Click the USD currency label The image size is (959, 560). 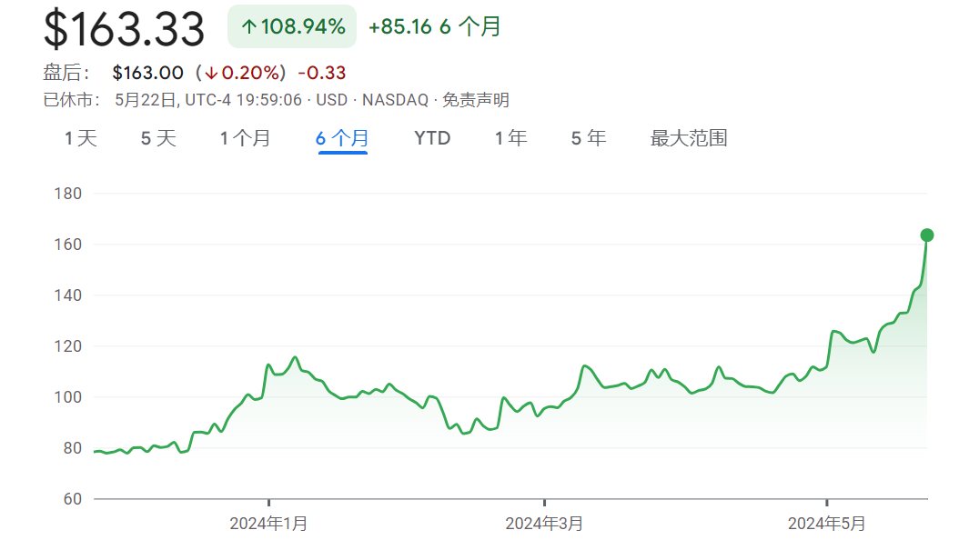point(331,100)
